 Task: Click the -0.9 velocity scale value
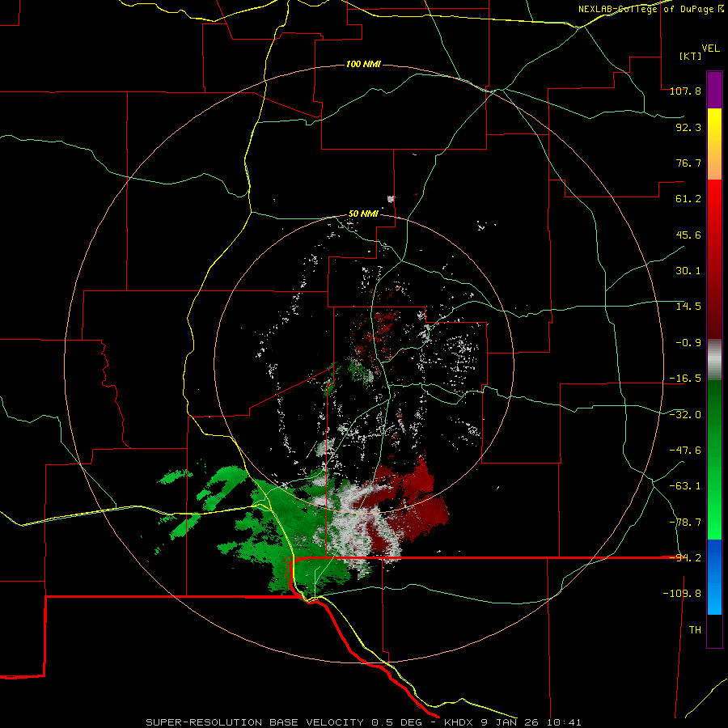tap(688, 343)
